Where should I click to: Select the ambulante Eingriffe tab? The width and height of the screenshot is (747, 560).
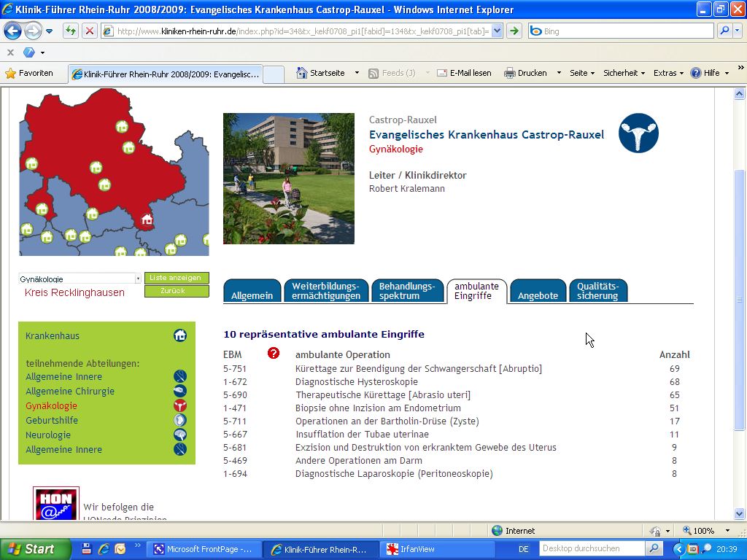coord(476,291)
